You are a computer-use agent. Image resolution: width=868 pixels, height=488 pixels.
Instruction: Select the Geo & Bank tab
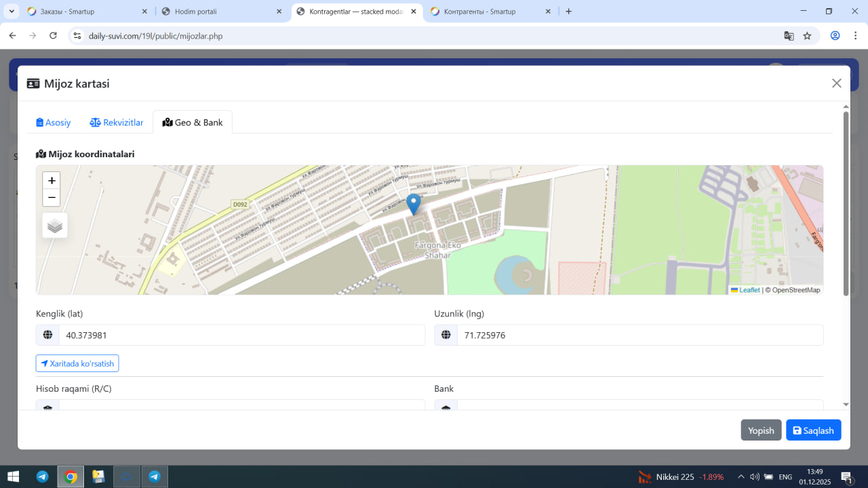pos(193,123)
